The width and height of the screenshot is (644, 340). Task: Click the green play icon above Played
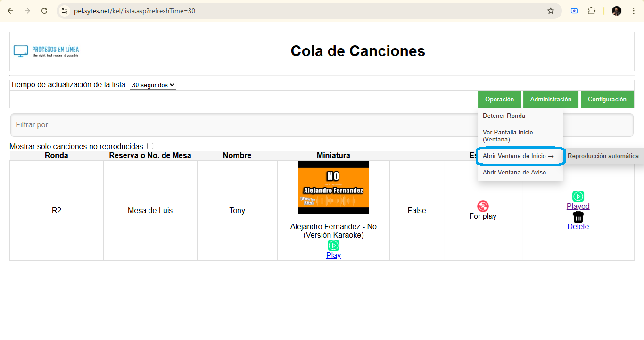click(x=578, y=196)
